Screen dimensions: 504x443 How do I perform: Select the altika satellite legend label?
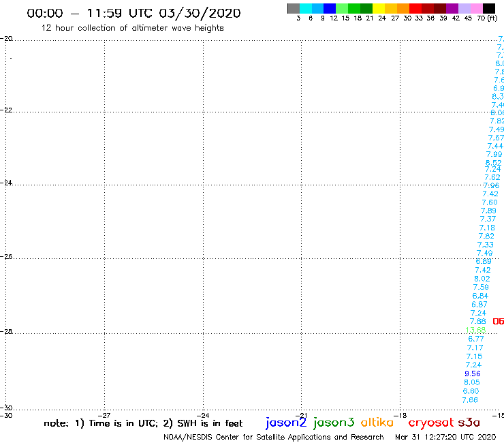pos(377,423)
